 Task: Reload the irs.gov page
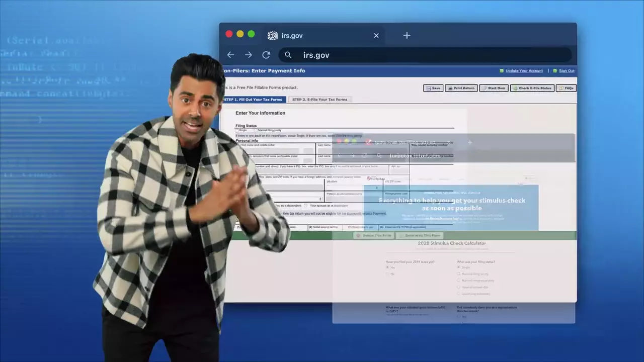click(266, 55)
